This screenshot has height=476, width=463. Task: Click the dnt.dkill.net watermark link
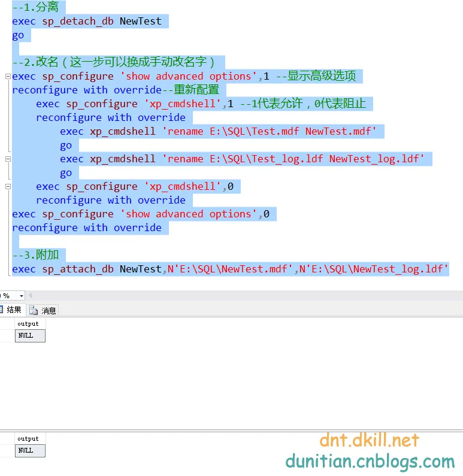pyautogui.click(x=369, y=440)
